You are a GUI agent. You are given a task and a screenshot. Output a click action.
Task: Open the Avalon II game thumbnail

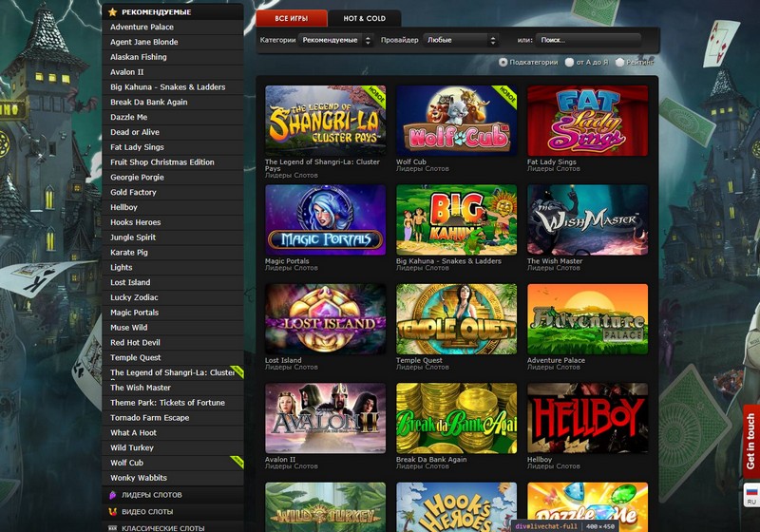[325, 418]
